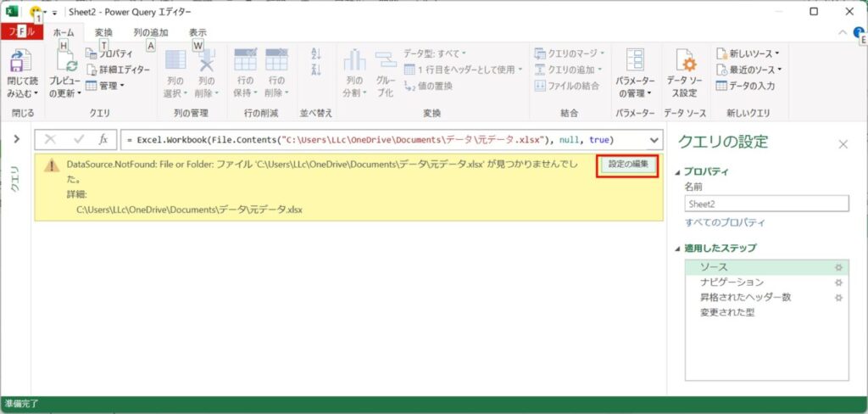Expand the formula bar dropdown arrow
Screen dimensions: 868x414
coord(654,140)
